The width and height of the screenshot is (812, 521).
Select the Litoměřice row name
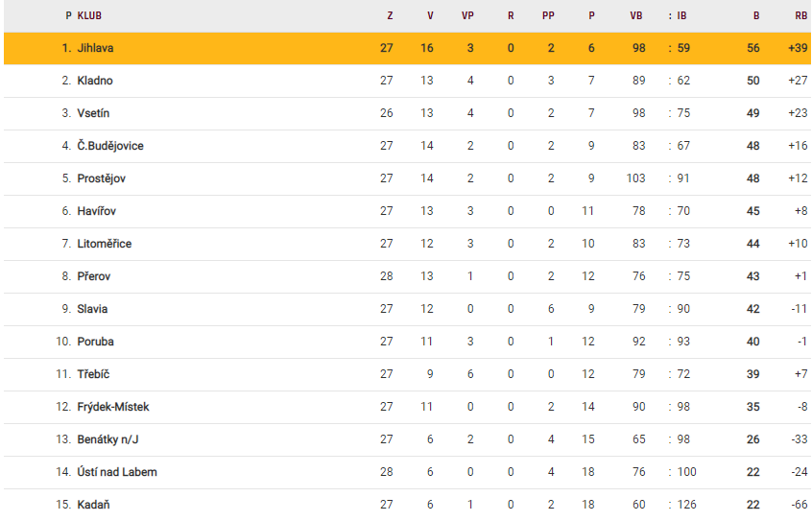(x=105, y=244)
